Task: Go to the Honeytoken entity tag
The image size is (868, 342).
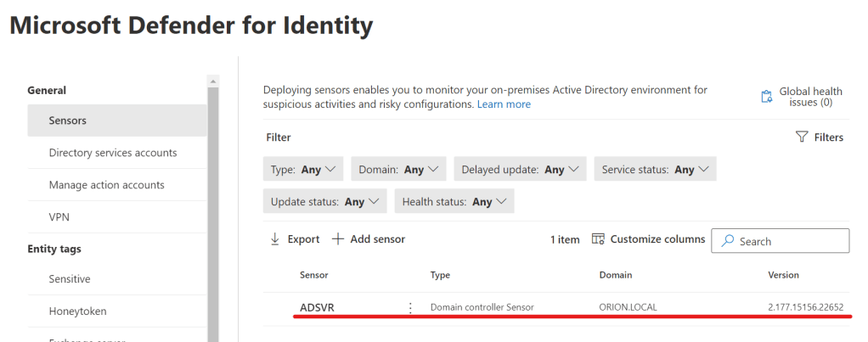Action: pos(78,311)
